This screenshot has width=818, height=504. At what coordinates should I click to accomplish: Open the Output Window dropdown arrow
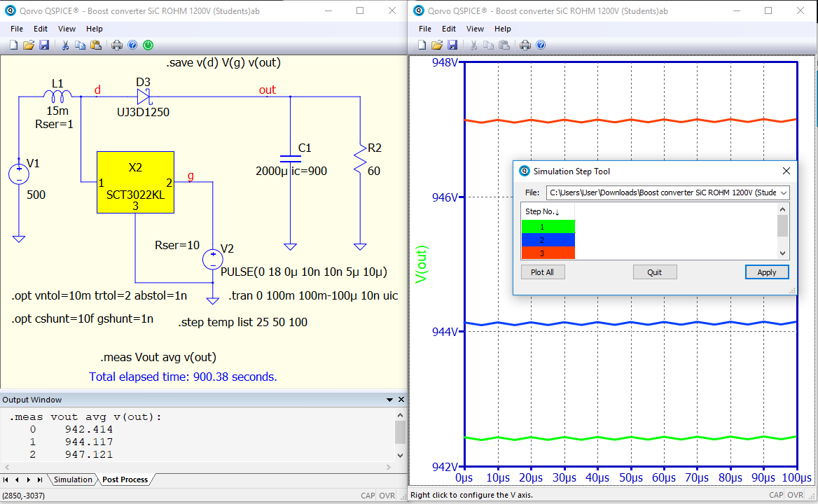pyautogui.click(x=390, y=400)
